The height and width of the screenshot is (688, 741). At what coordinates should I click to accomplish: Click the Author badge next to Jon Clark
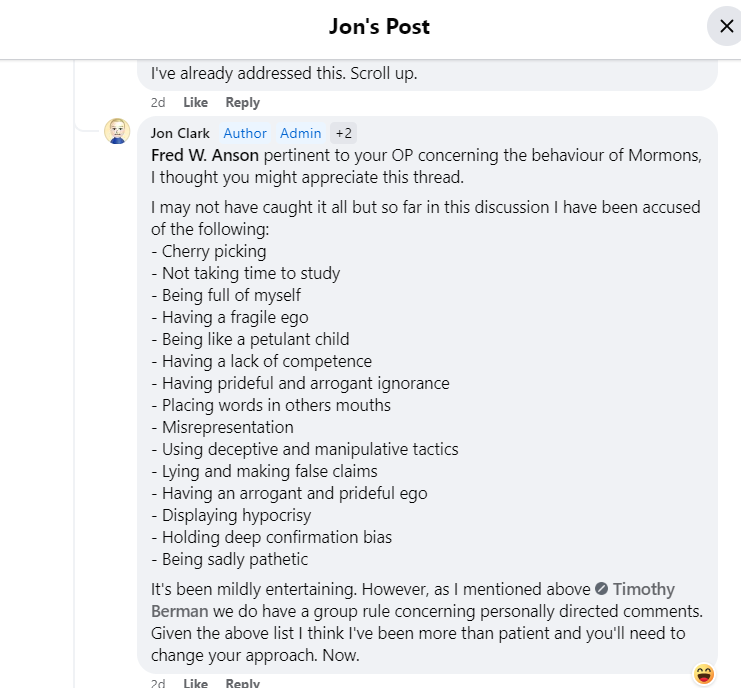pyautogui.click(x=245, y=133)
